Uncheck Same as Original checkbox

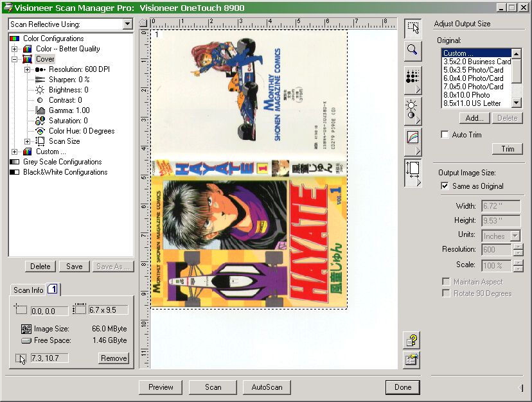click(445, 186)
